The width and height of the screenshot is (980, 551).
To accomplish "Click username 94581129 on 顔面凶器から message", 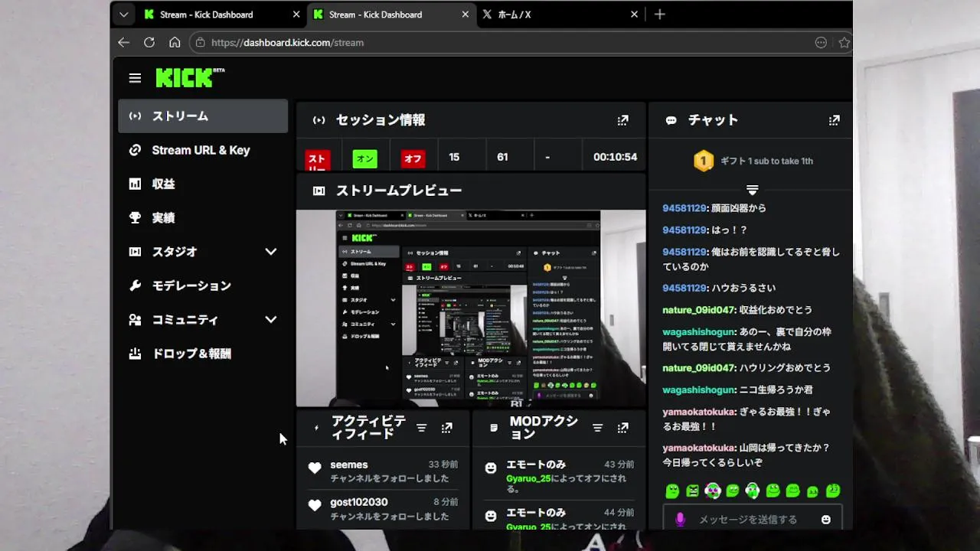I will (684, 208).
